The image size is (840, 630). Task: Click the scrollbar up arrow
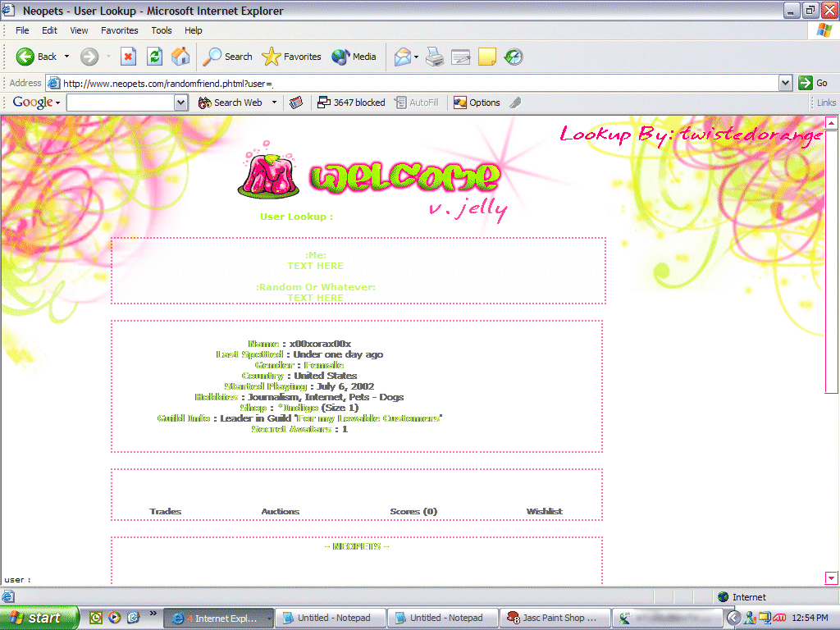coord(832,123)
